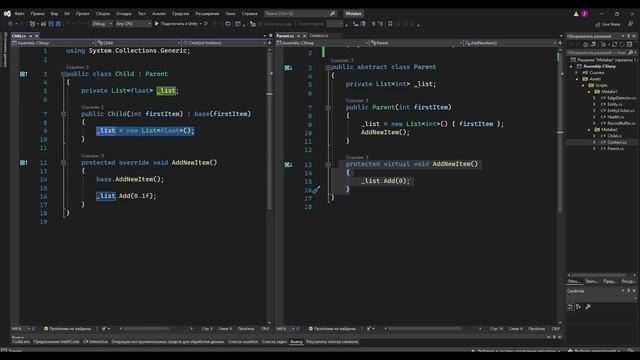
Task: Click the CRLF indicator in Parent.cs status bar
Action: click(x=556, y=329)
